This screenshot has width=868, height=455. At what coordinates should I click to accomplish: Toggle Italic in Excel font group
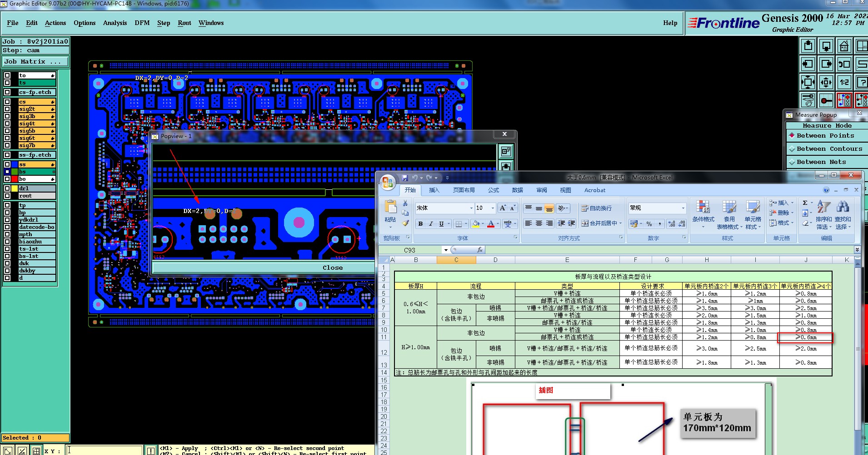click(x=431, y=223)
